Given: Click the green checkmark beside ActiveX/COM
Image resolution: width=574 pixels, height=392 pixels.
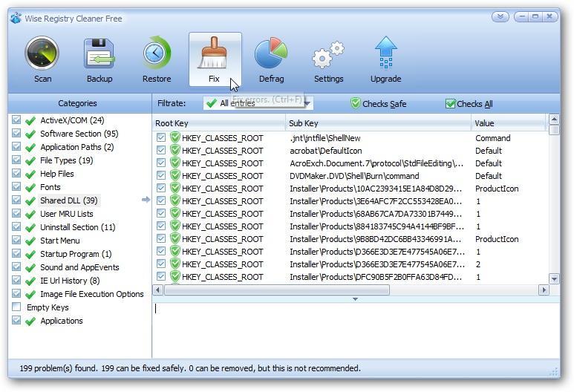Looking at the screenshot, I should click(30, 120).
